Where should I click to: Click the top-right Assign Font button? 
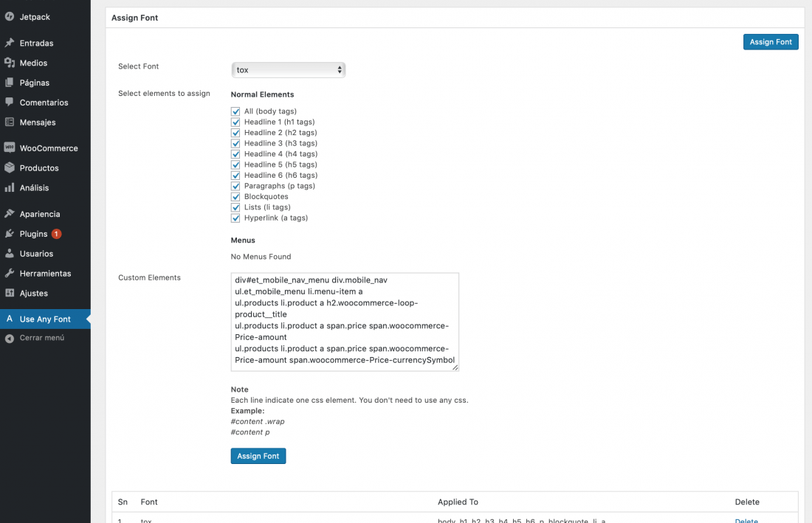click(771, 42)
